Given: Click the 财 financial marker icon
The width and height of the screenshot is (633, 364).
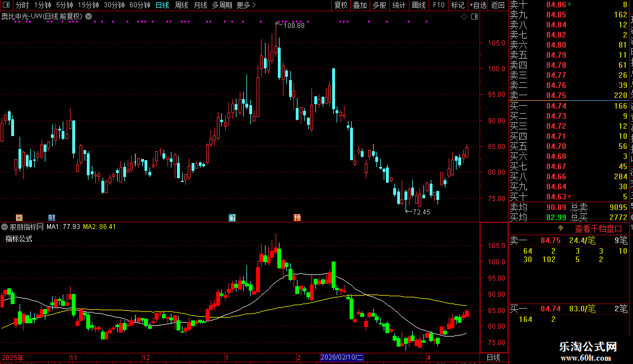Looking at the screenshot, I should (x=52, y=217).
